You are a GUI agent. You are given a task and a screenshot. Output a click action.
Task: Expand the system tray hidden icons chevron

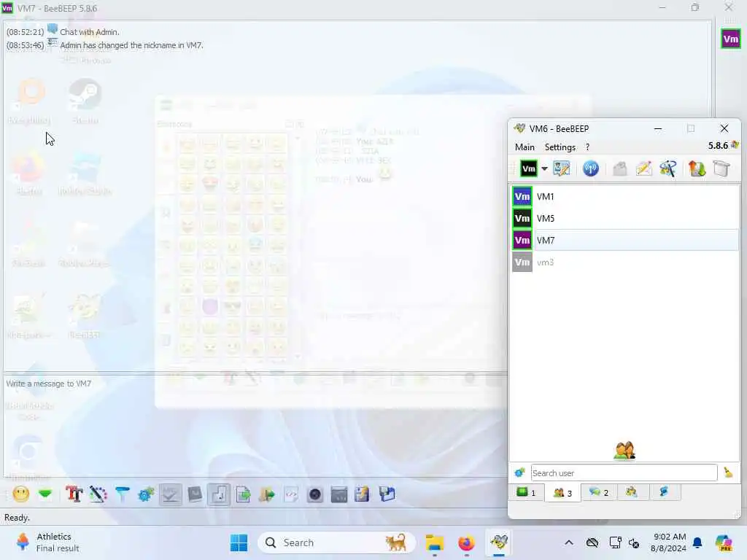[x=569, y=542]
